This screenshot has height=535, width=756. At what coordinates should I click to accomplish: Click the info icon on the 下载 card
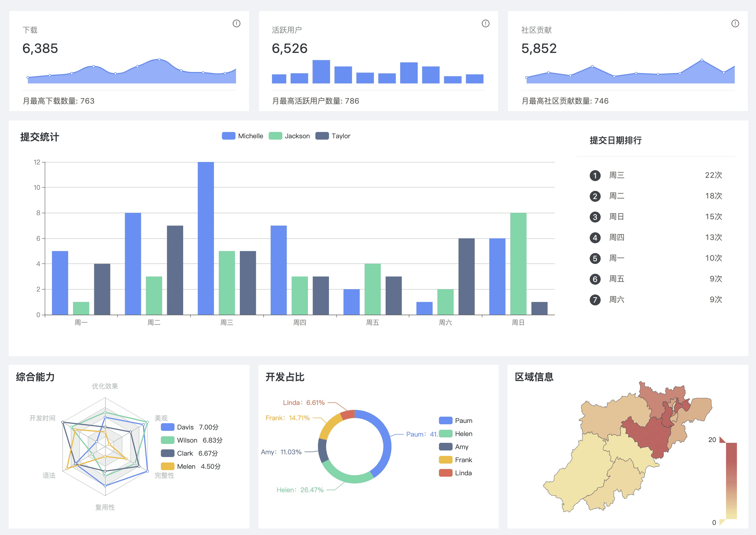pos(236,23)
